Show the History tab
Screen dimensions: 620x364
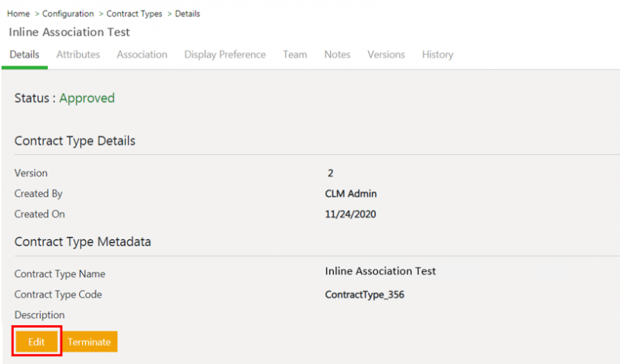click(437, 55)
